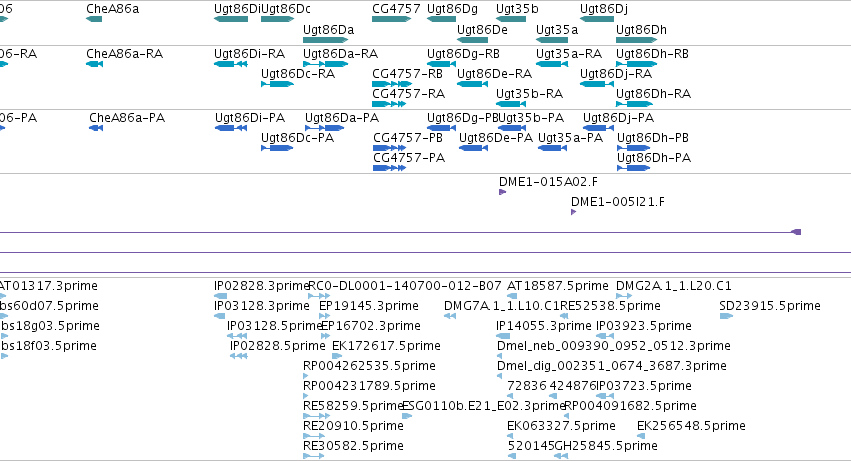Click the Ugt86De-RA transcript
This screenshot has height=461, width=851.
coord(472,84)
